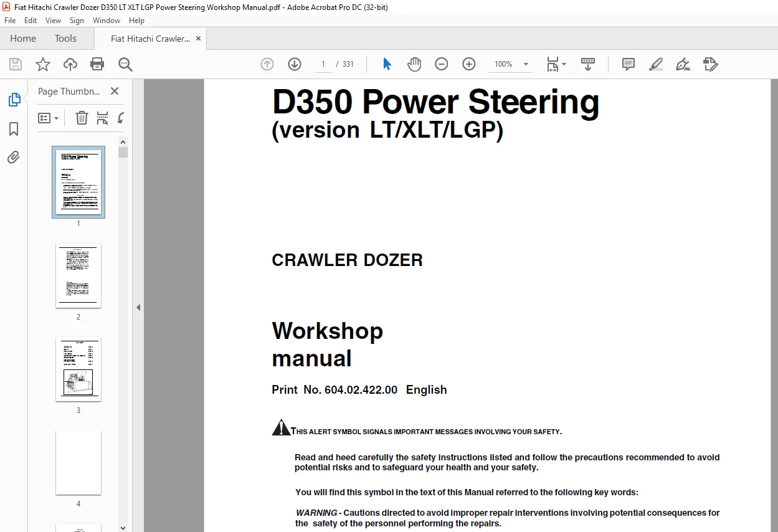The image size is (778, 532).
Task: Go to next page arrow
Action: [295, 64]
